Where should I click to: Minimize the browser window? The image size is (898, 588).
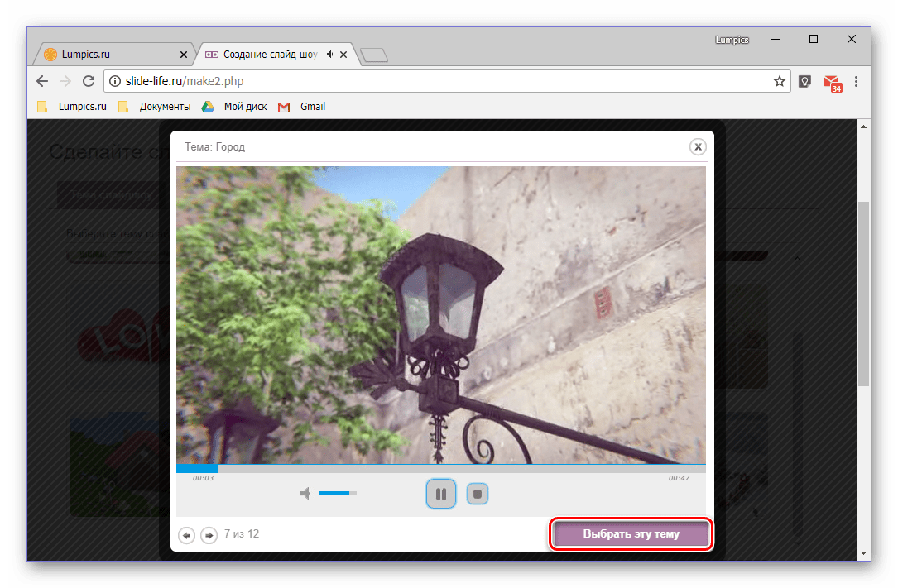pos(776,39)
